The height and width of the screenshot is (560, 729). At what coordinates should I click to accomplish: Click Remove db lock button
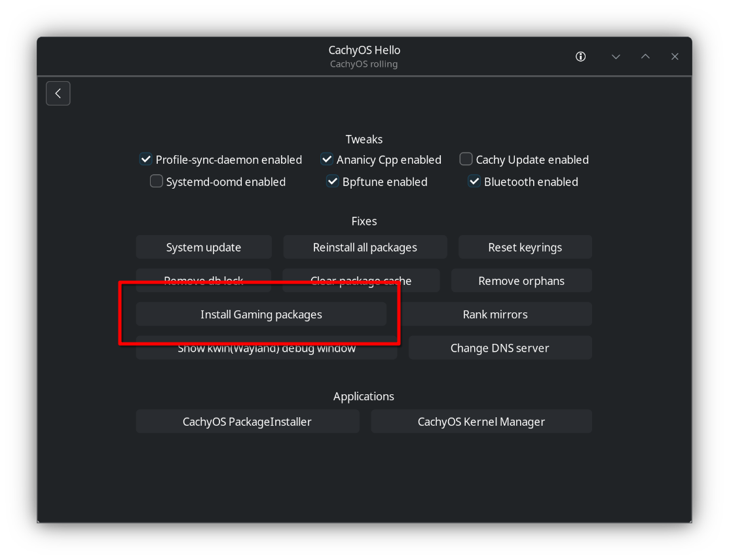204,280
